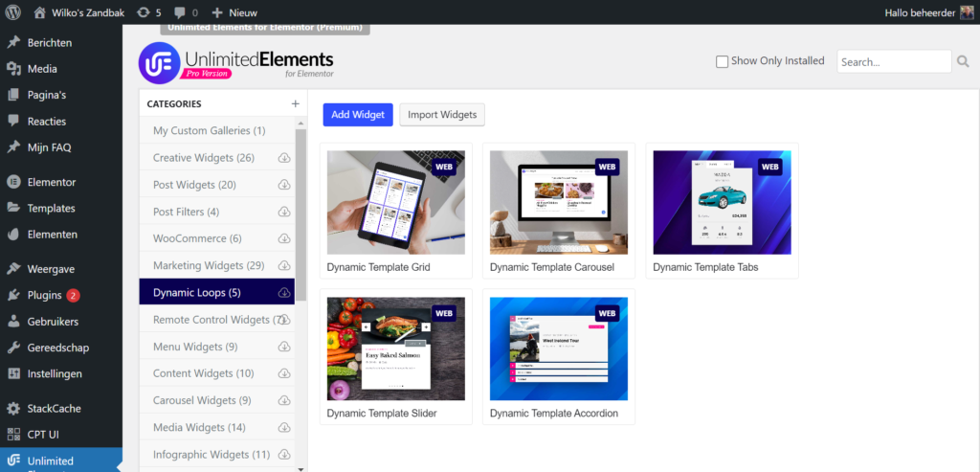Click the CPT UI sidebar icon
The width and height of the screenshot is (980, 472).
click(13, 434)
